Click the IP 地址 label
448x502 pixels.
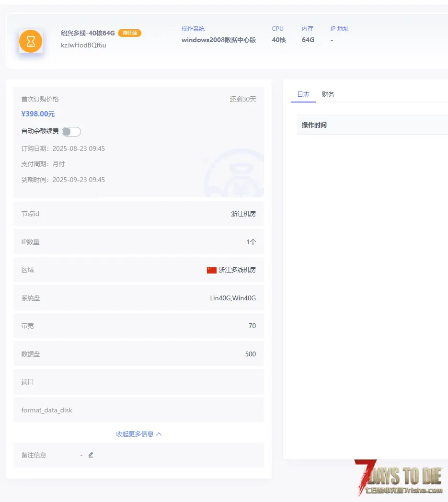tap(340, 28)
